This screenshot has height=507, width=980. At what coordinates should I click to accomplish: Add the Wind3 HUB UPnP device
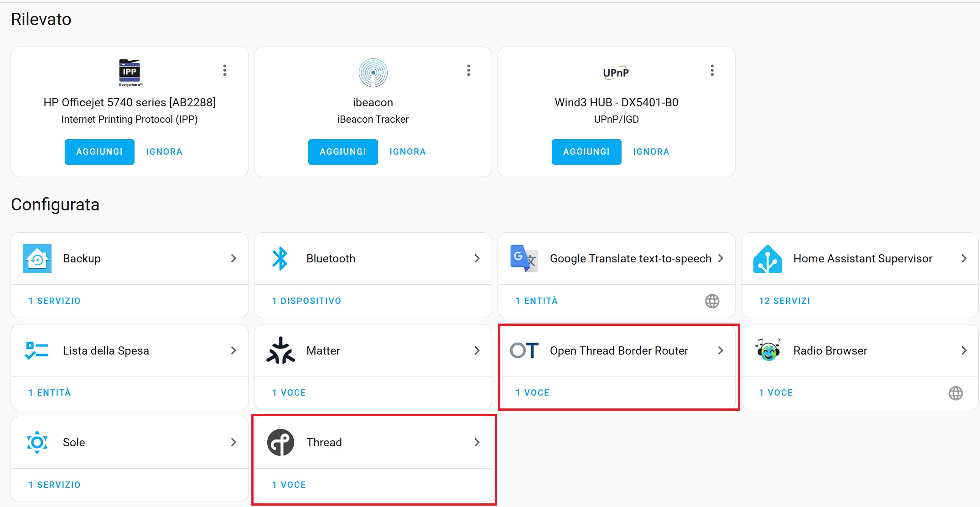click(x=586, y=152)
